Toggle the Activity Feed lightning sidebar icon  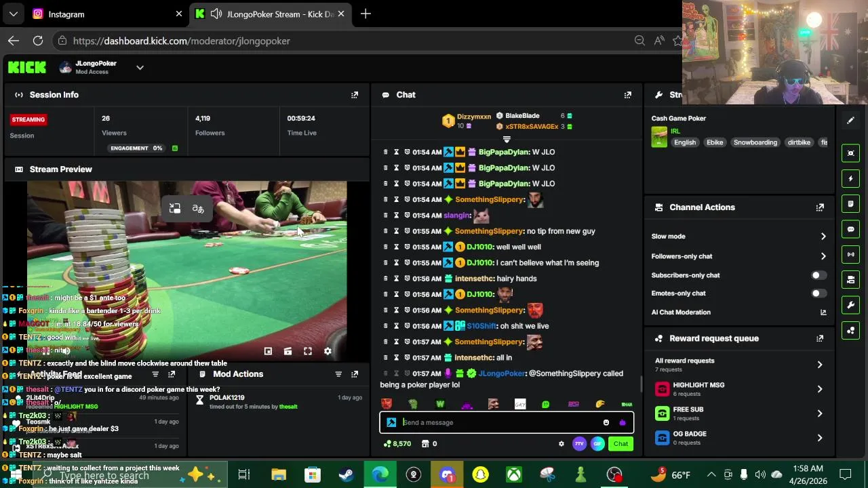pyautogui.click(x=851, y=178)
